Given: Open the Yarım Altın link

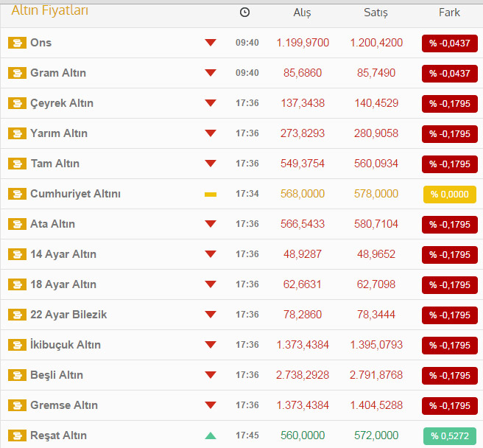Looking at the screenshot, I should 59,133.
